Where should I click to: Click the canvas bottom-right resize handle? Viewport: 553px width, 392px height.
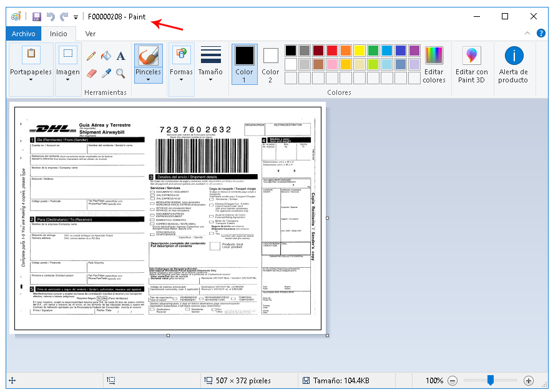pyautogui.click(x=328, y=336)
